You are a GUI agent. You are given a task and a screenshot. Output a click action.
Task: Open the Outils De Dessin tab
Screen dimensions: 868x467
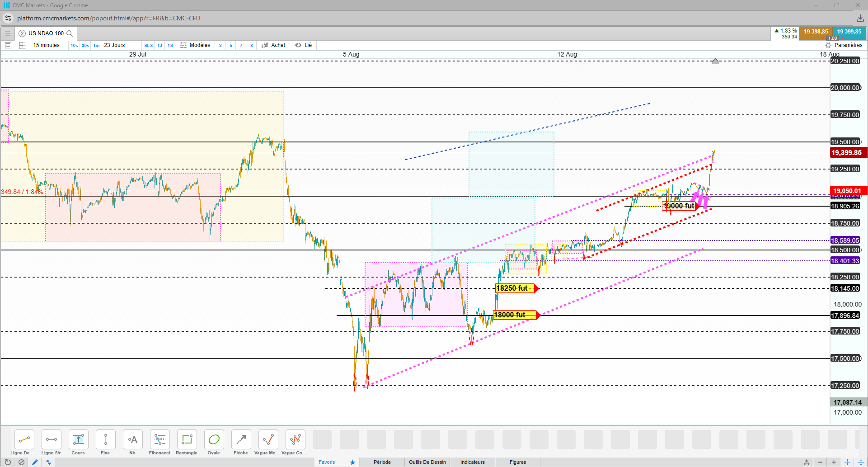(x=427, y=462)
